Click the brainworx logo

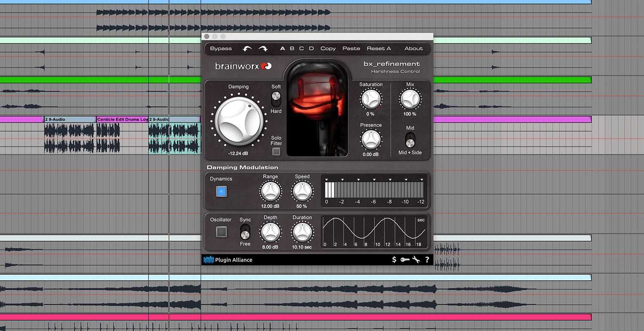pos(243,66)
